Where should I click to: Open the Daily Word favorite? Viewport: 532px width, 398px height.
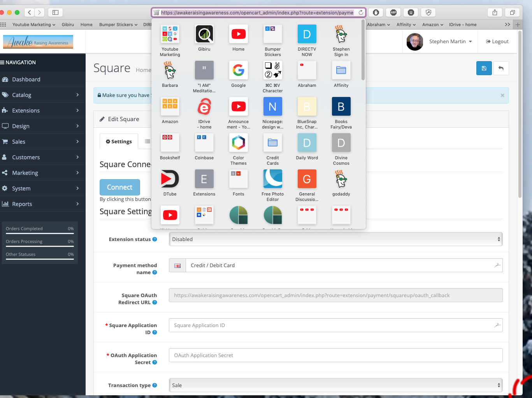(x=307, y=143)
